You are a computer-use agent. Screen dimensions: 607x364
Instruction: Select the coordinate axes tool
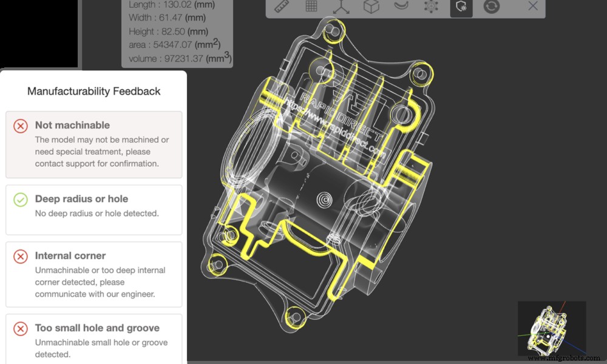tap(341, 7)
